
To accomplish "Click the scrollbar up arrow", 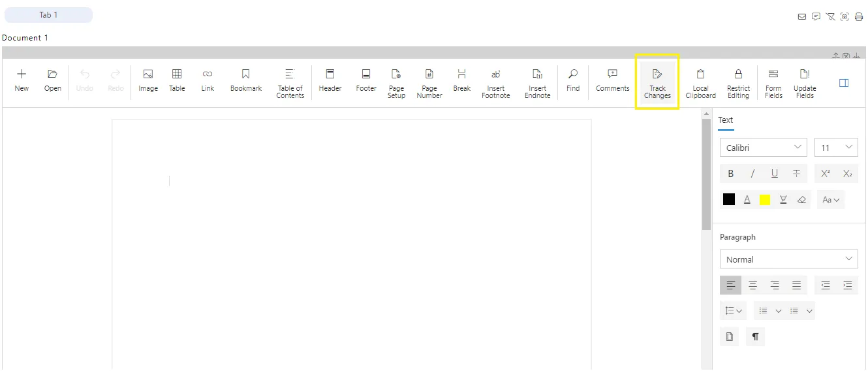I will (706, 114).
